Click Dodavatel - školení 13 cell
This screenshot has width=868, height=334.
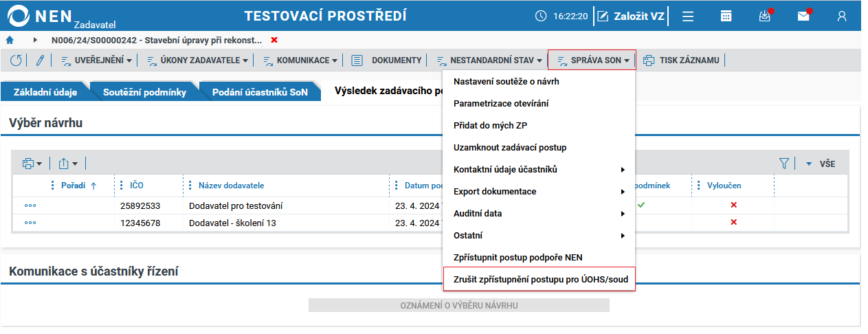(x=232, y=223)
